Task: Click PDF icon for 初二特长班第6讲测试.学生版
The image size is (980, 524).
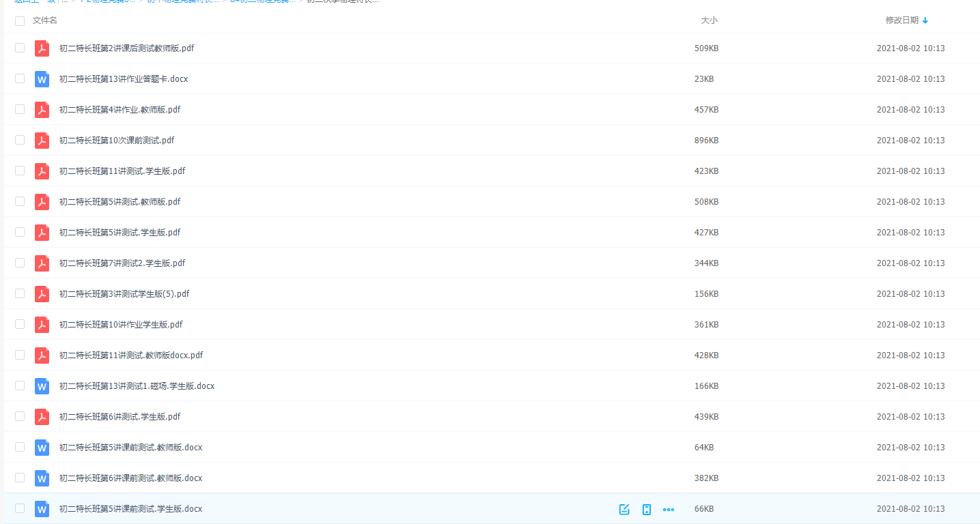Action: click(42, 417)
